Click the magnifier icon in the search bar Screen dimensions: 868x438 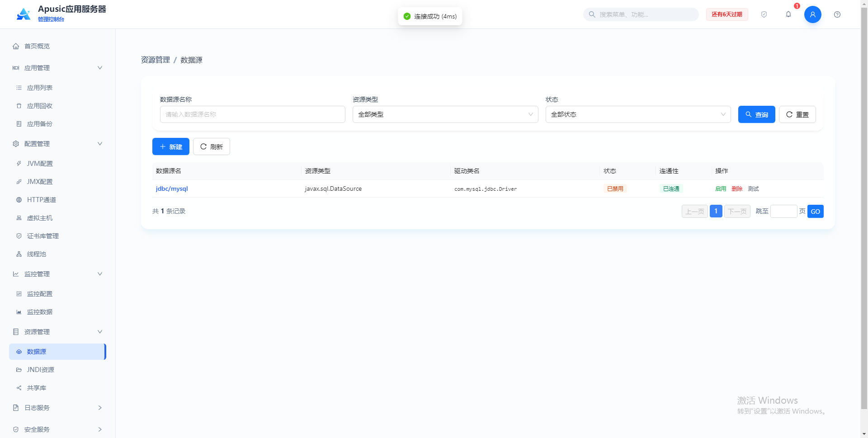tap(592, 14)
